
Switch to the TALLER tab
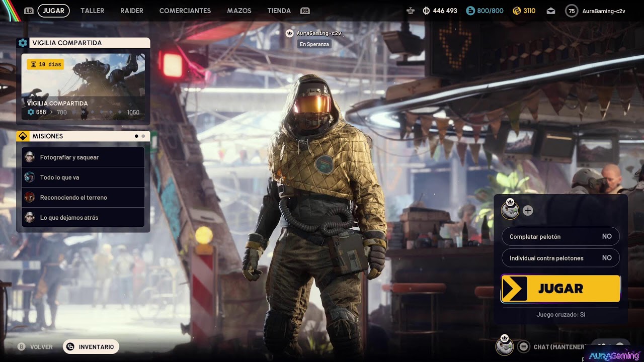[x=93, y=11]
